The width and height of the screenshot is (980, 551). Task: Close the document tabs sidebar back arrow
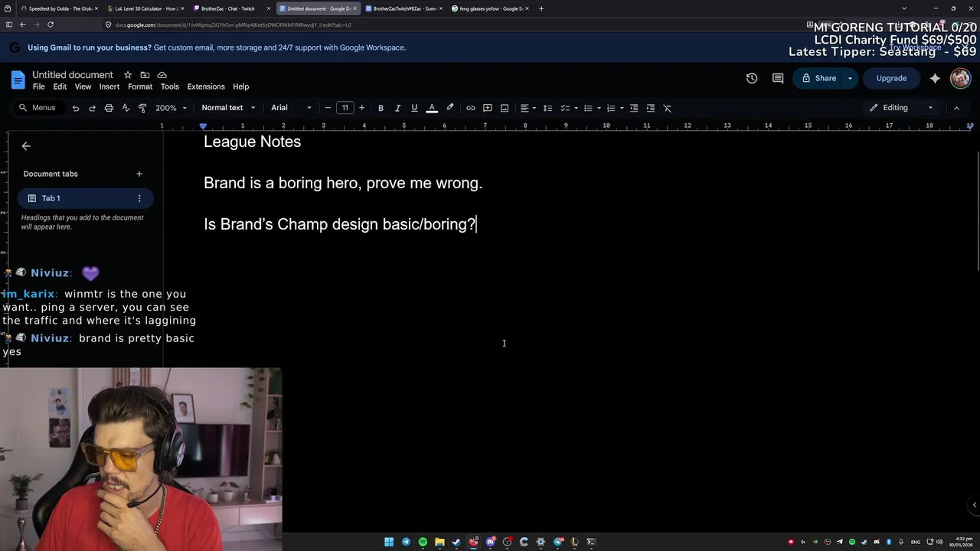(26, 146)
